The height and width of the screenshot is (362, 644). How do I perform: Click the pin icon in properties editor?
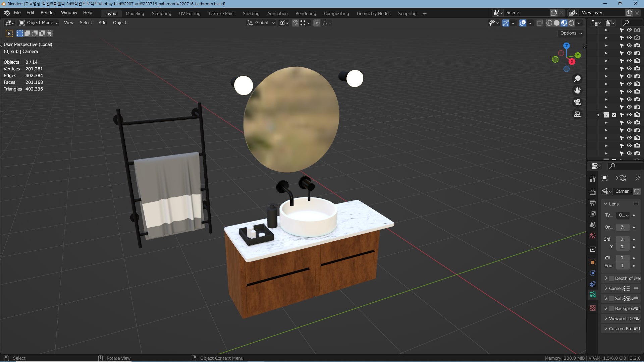pyautogui.click(x=638, y=178)
